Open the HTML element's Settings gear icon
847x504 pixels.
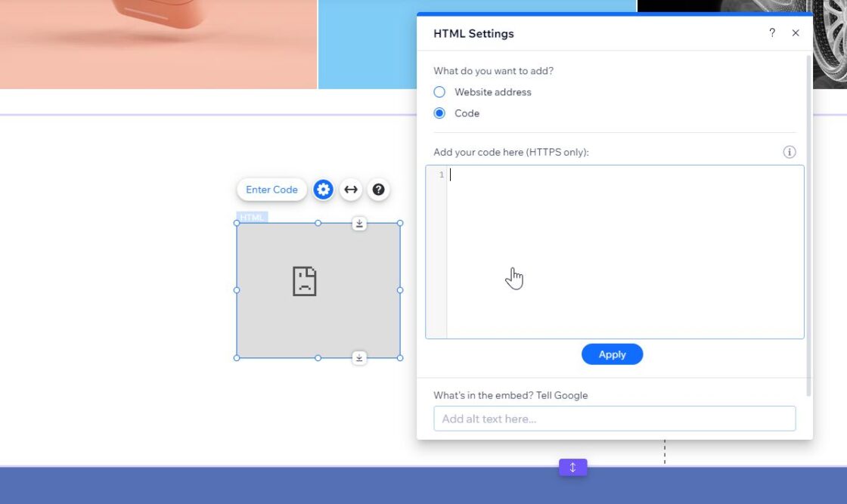pos(323,190)
